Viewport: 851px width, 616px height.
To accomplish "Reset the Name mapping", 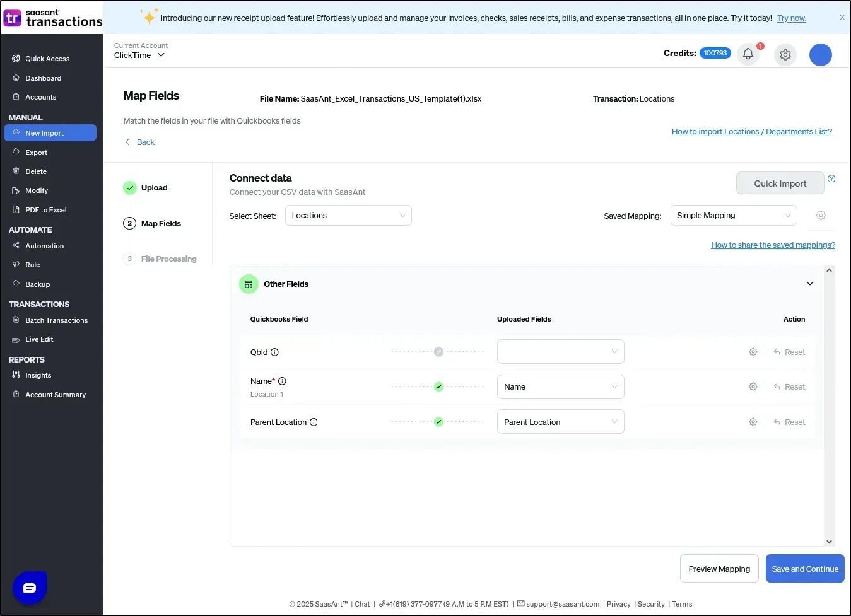I will (789, 387).
